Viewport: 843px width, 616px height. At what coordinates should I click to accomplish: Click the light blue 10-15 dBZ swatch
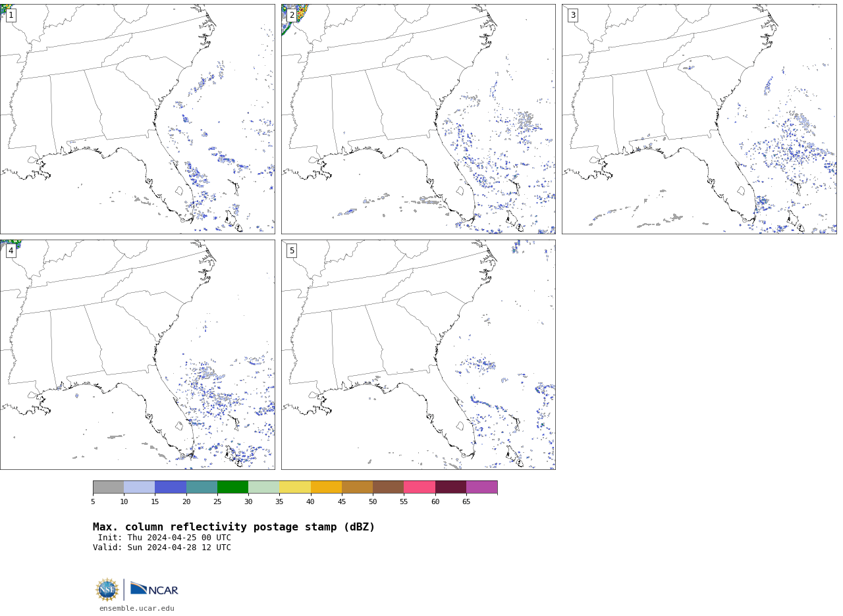[140, 487]
